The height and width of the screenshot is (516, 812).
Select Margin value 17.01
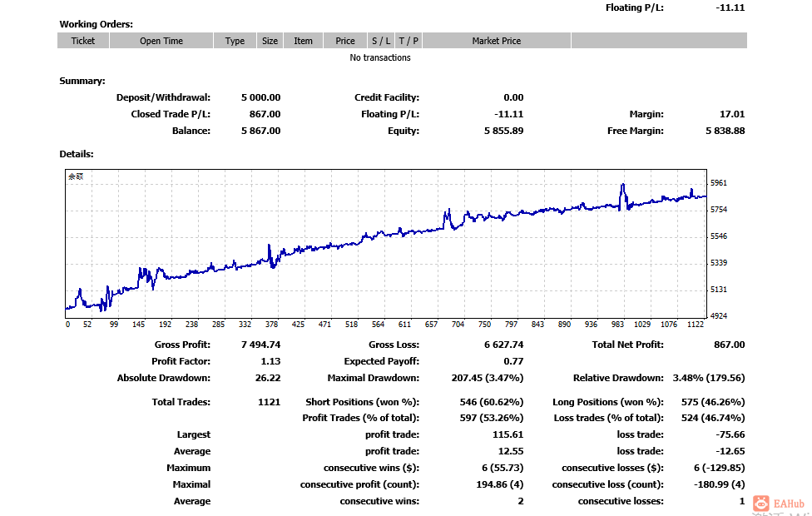coord(732,114)
